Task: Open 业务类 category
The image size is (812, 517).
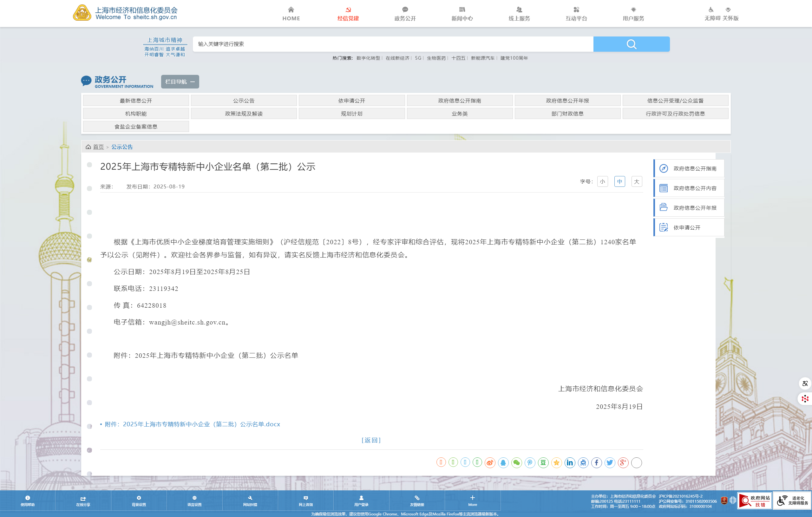Action: point(460,114)
